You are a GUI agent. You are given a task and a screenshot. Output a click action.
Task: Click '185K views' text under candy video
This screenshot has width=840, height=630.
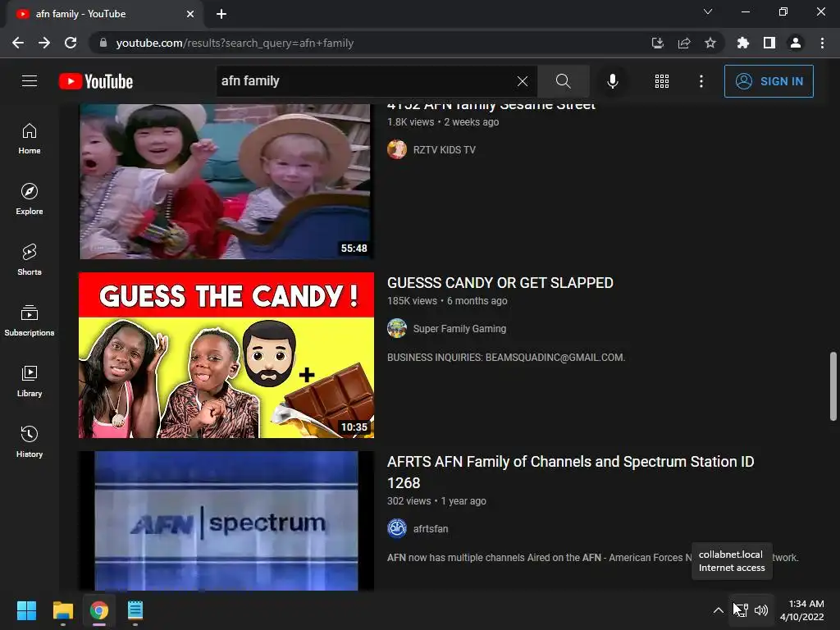tap(412, 301)
